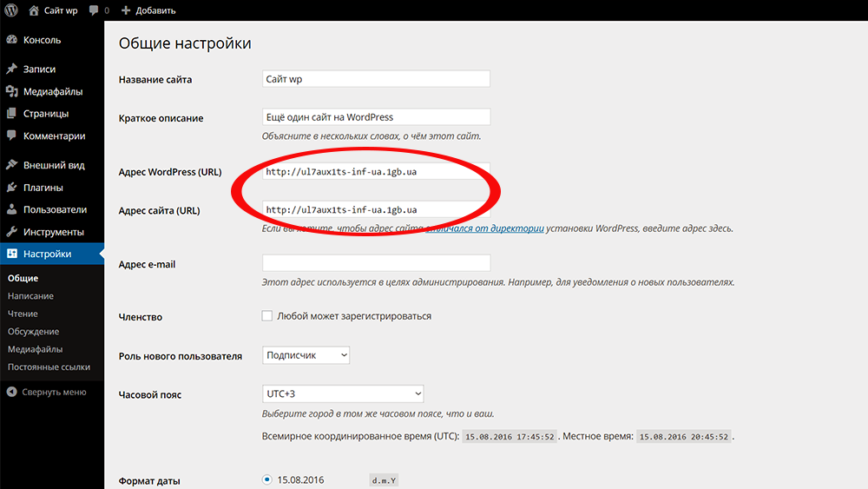The image size is (868, 489).
Task: Click the Страницы pages icon
Action: [x=11, y=113]
